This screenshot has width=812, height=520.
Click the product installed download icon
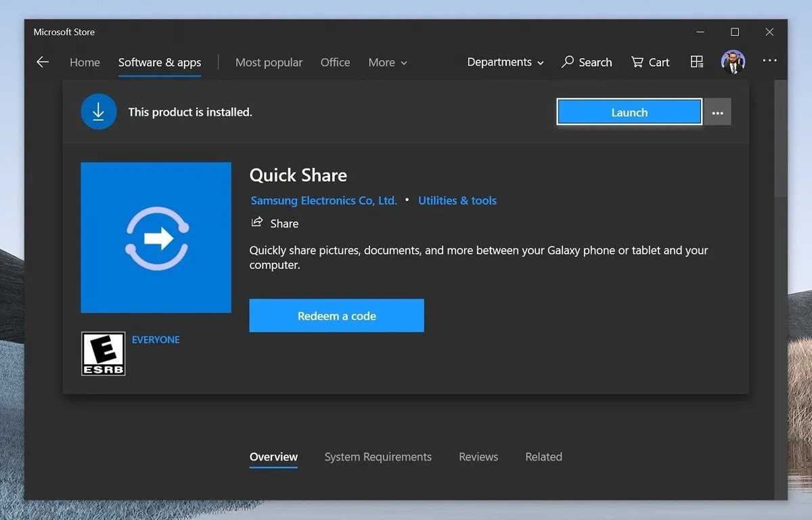point(99,111)
